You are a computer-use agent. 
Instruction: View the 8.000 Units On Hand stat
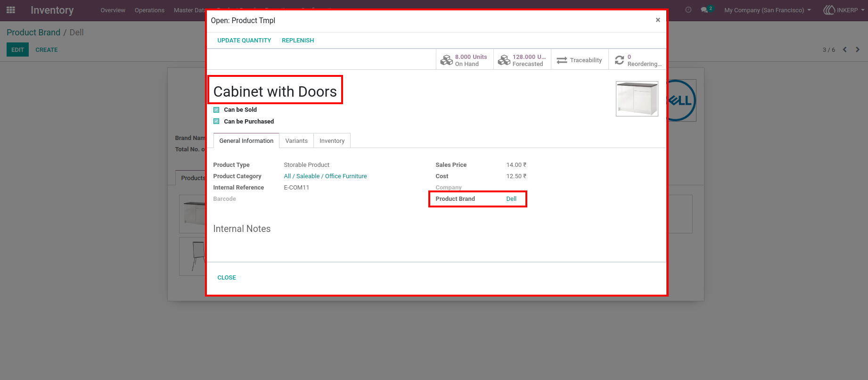tap(465, 60)
